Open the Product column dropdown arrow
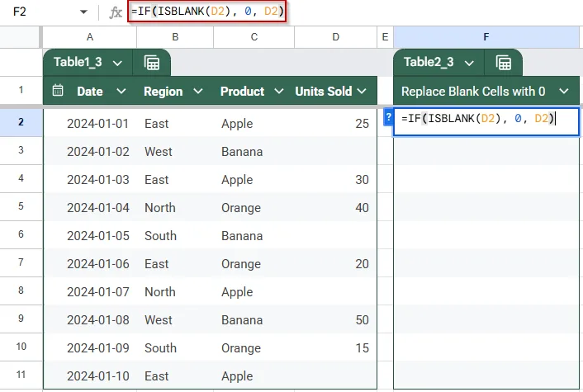 (279, 91)
